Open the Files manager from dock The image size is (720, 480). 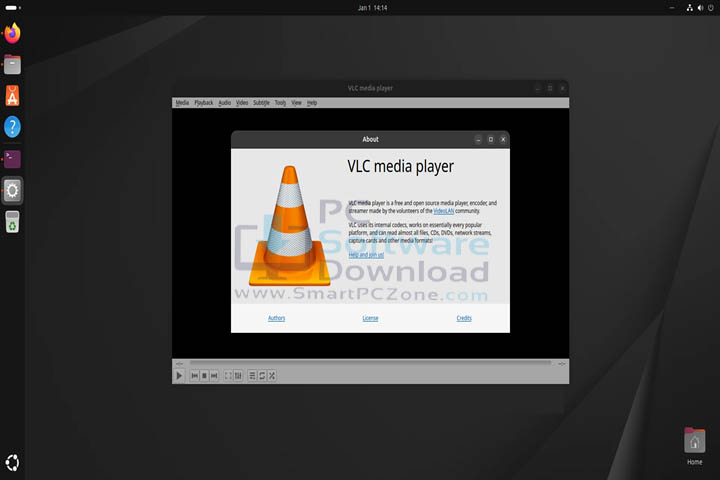pos(12,64)
